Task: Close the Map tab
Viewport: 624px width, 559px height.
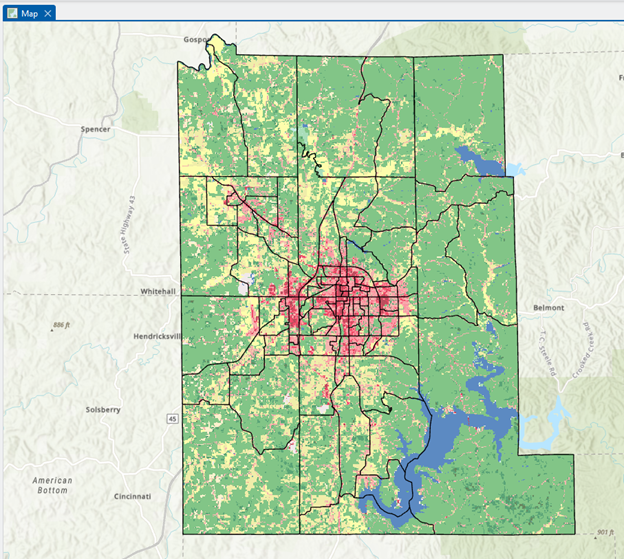Action: [x=48, y=12]
